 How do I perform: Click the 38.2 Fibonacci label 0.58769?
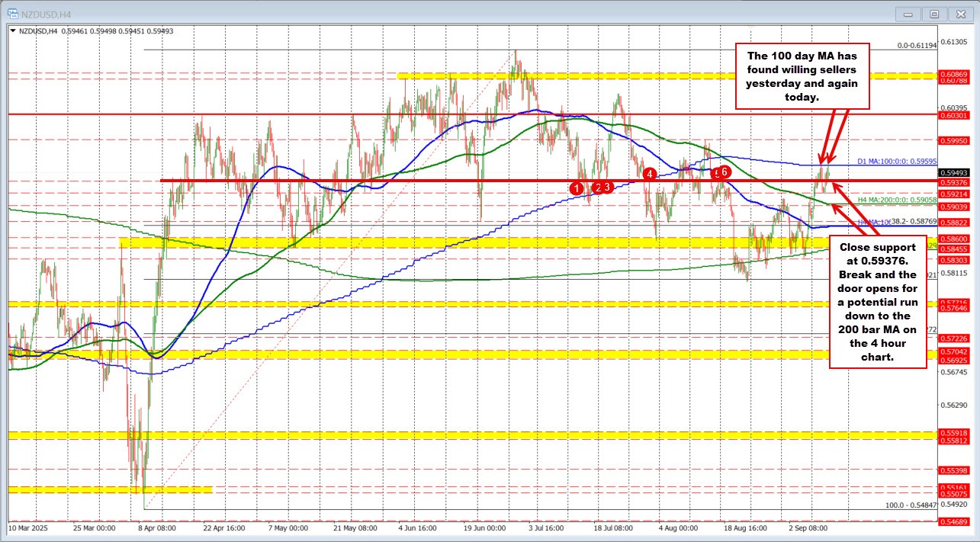click(x=914, y=221)
